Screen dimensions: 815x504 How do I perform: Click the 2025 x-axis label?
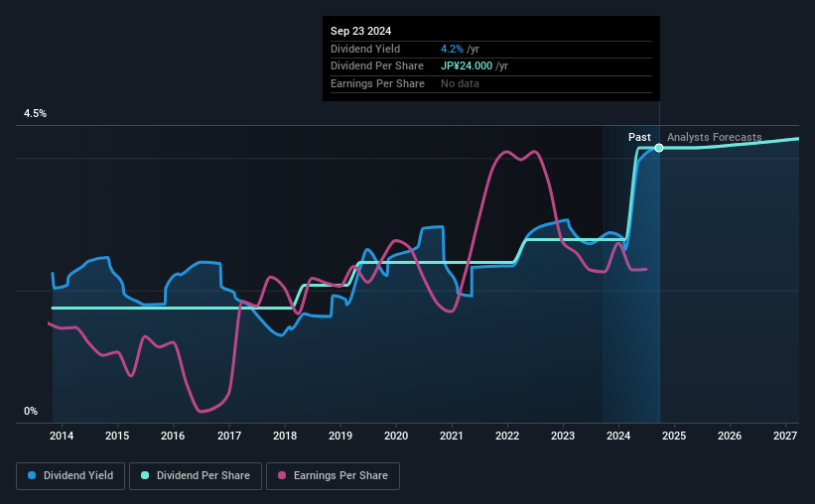[674, 436]
